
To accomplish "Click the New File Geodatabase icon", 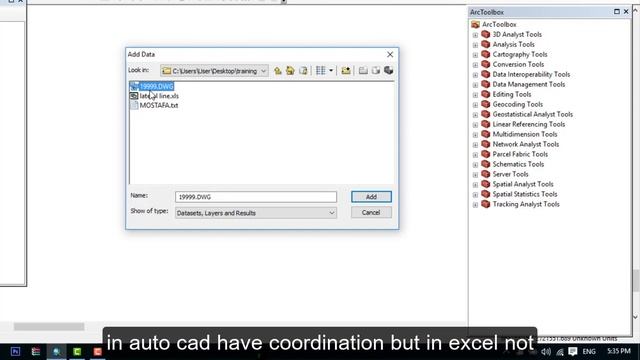I will [363, 71].
